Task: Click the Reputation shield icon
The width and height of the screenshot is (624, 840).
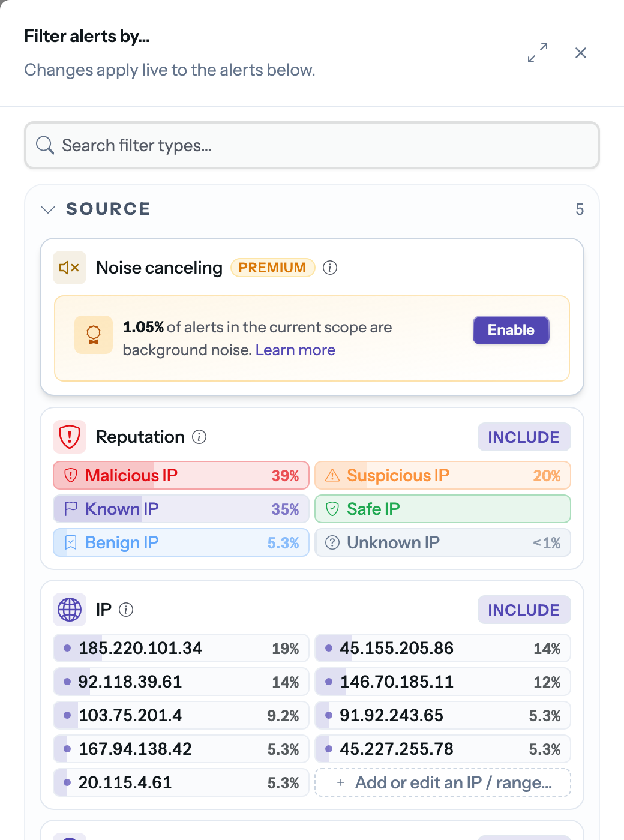Action: [70, 437]
